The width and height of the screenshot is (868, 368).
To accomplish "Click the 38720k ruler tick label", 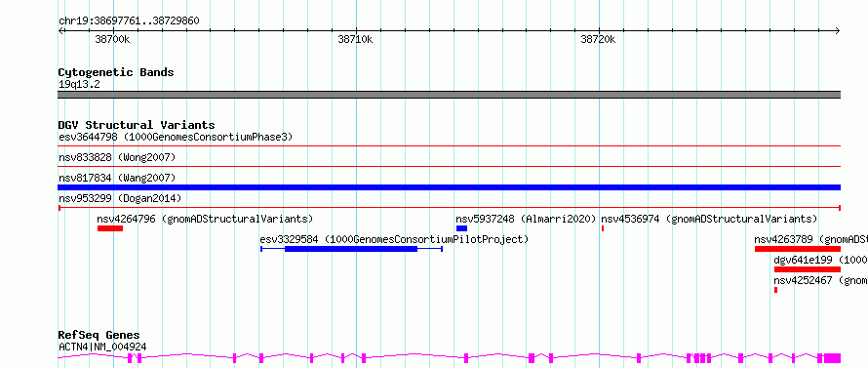I will pos(598,40).
